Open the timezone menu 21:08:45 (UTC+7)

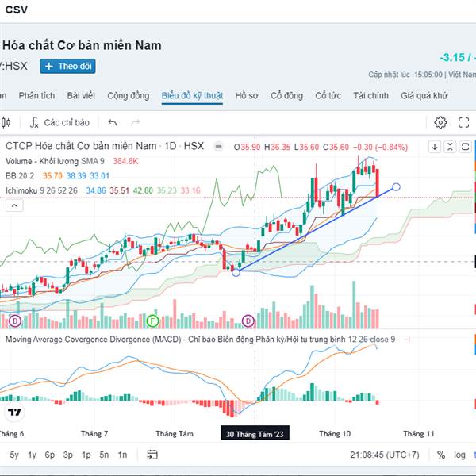click(x=385, y=455)
